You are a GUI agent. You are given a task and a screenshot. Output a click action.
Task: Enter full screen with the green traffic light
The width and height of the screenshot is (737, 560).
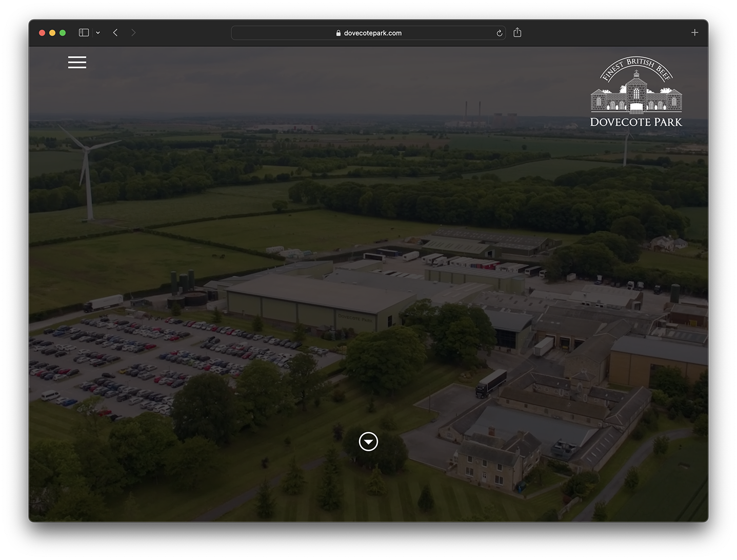(63, 32)
